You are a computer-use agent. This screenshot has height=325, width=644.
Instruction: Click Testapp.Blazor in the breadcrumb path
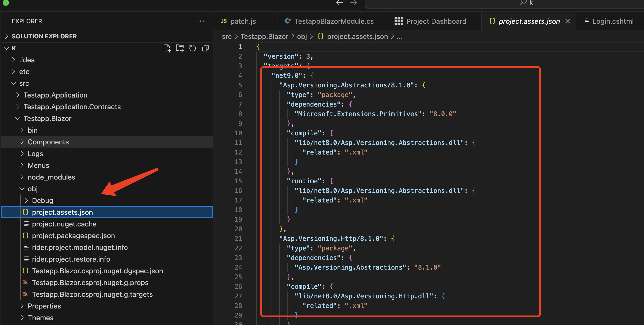point(264,36)
